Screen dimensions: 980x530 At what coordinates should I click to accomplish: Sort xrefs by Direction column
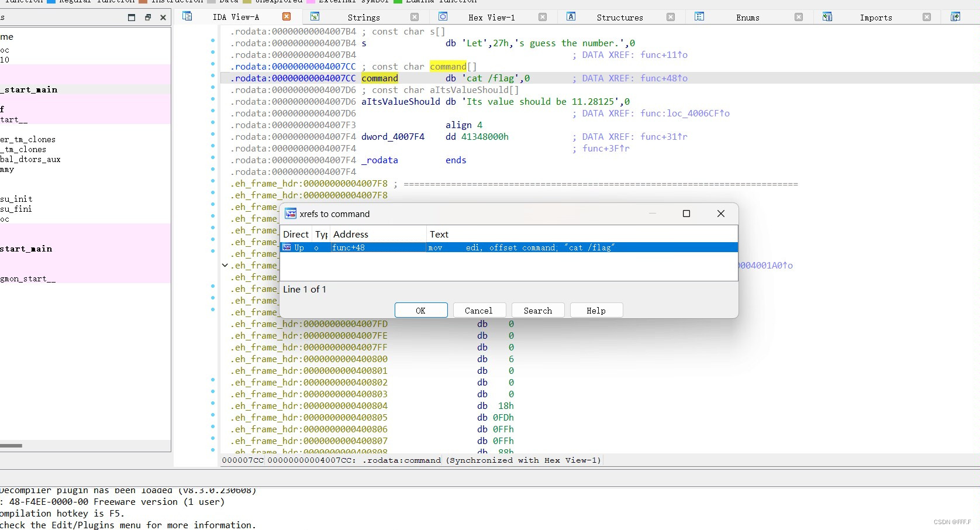(x=296, y=234)
